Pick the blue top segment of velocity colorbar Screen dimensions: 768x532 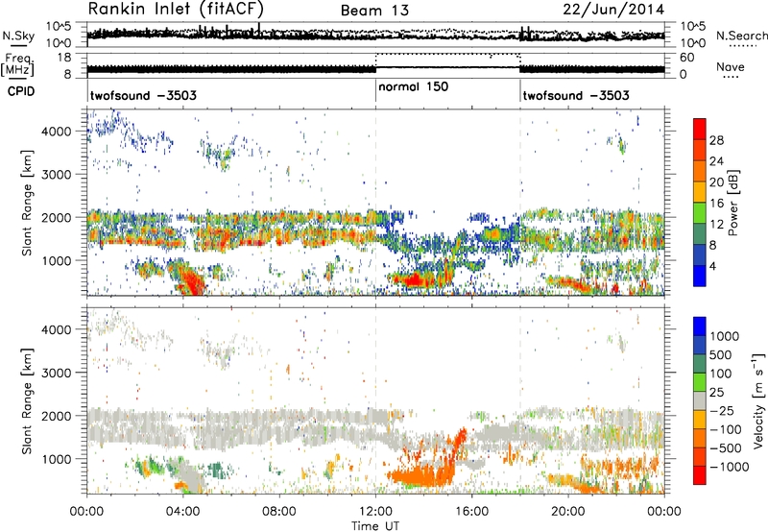[x=700, y=326]
